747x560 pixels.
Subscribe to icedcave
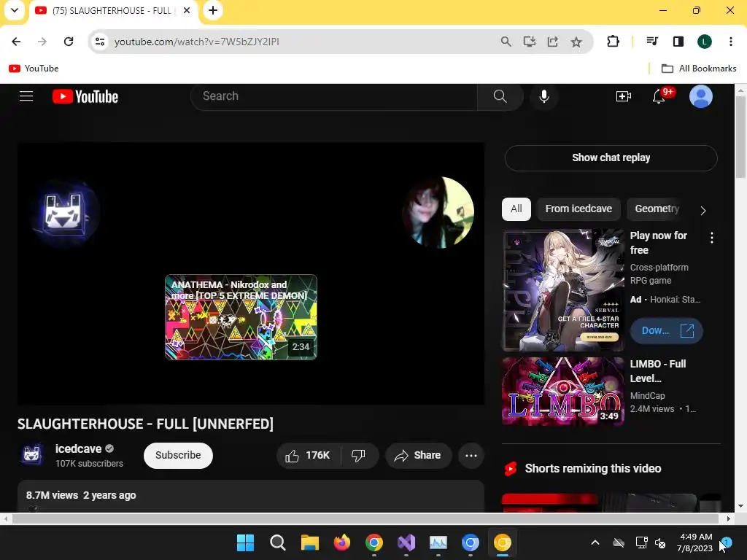(x=178, y=455)
